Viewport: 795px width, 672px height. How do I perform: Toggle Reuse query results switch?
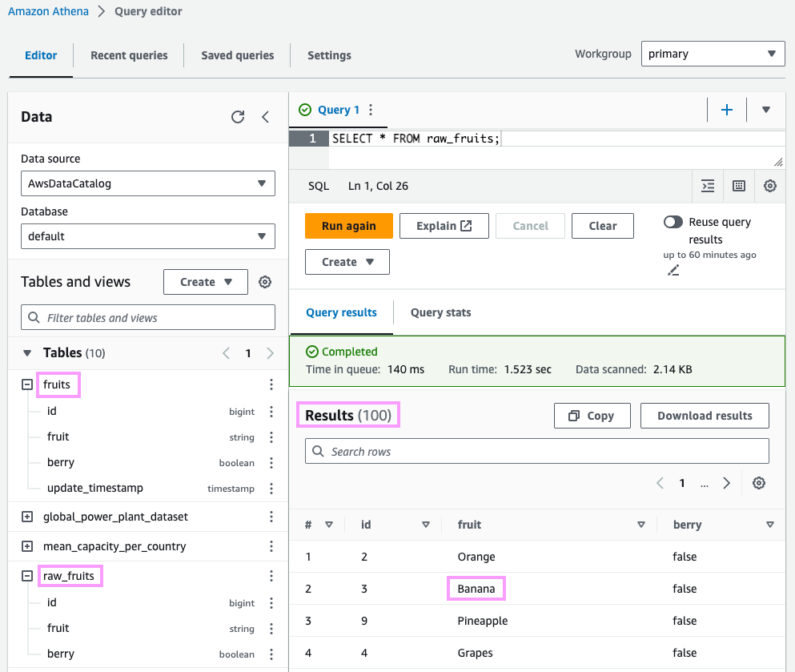(x=673, y=222)
